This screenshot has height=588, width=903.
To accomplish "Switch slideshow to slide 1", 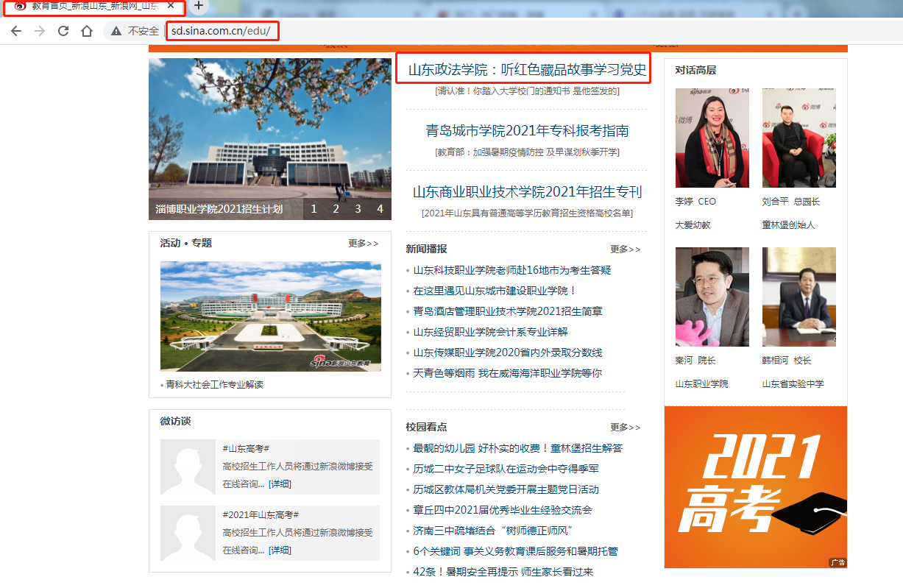I will coord(314,209).
